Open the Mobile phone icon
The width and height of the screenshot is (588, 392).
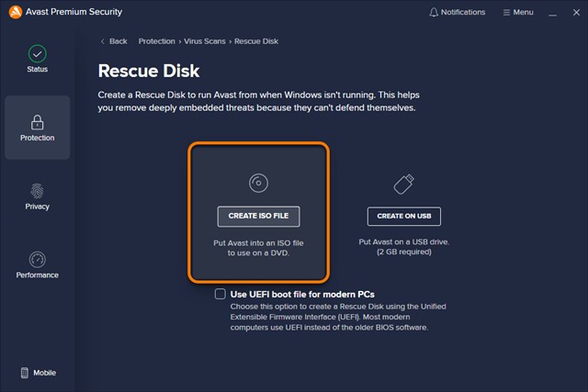tap(25, 373)
